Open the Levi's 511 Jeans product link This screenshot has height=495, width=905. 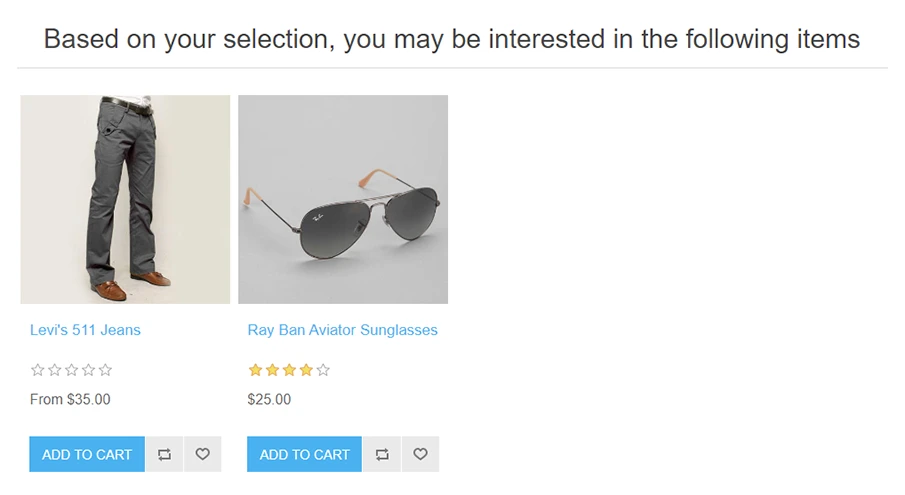(85, 330)
